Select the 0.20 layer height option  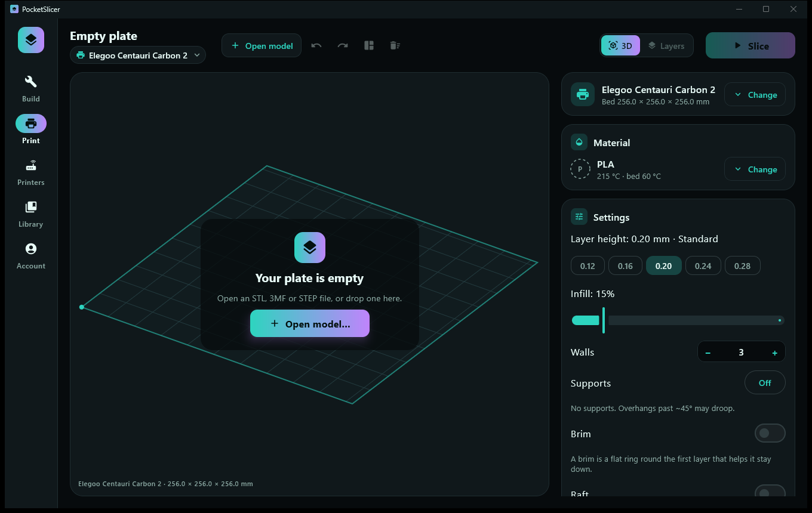664,265
